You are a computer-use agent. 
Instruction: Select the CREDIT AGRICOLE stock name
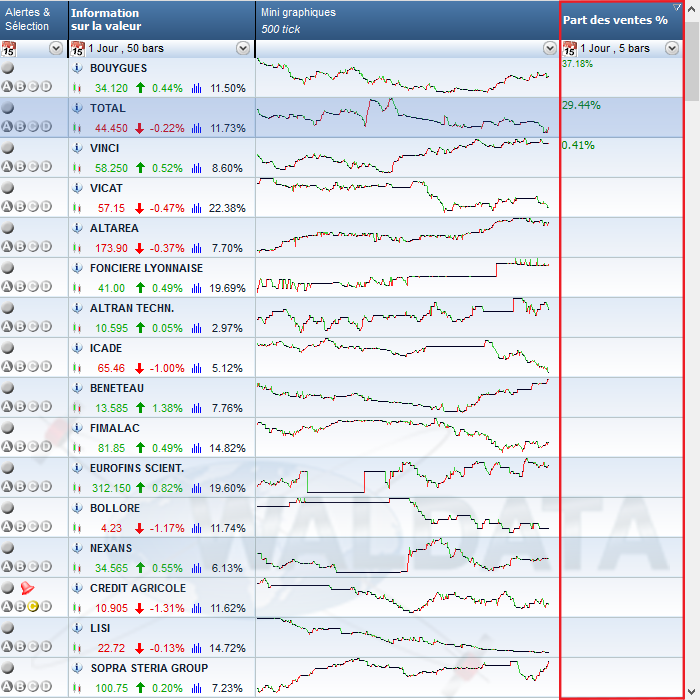coord(138,588)
